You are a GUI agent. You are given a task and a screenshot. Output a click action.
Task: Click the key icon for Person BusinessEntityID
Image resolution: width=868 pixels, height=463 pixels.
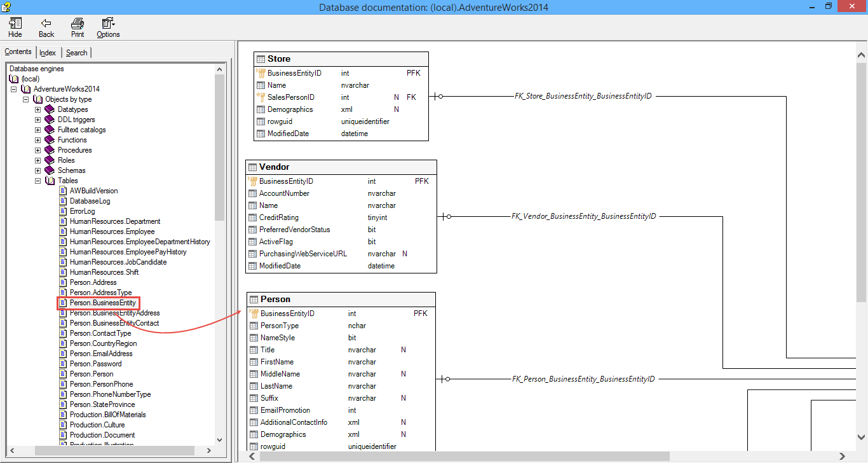pos(254,314)
